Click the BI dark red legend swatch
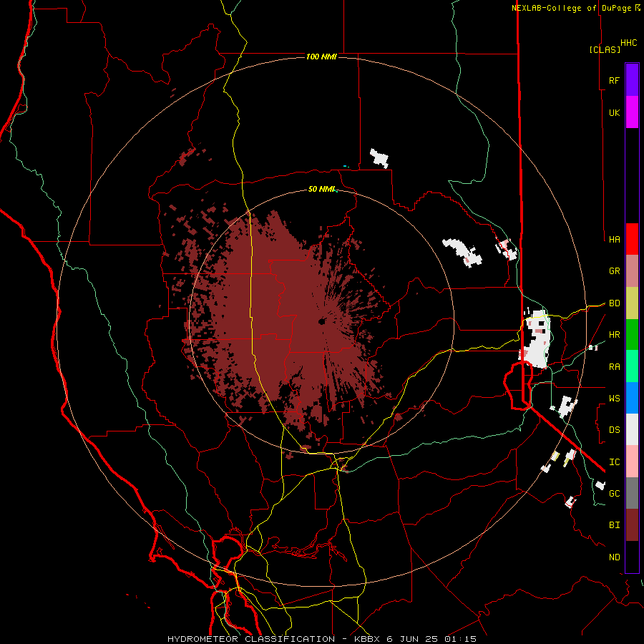Viewport: 644px width, 644px height. coord(632,525)
